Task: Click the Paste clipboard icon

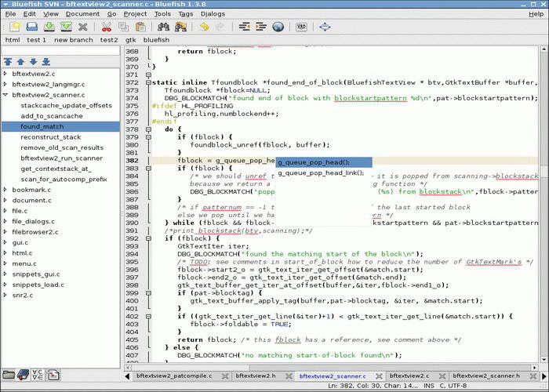Action: click(x=140, y=27)
